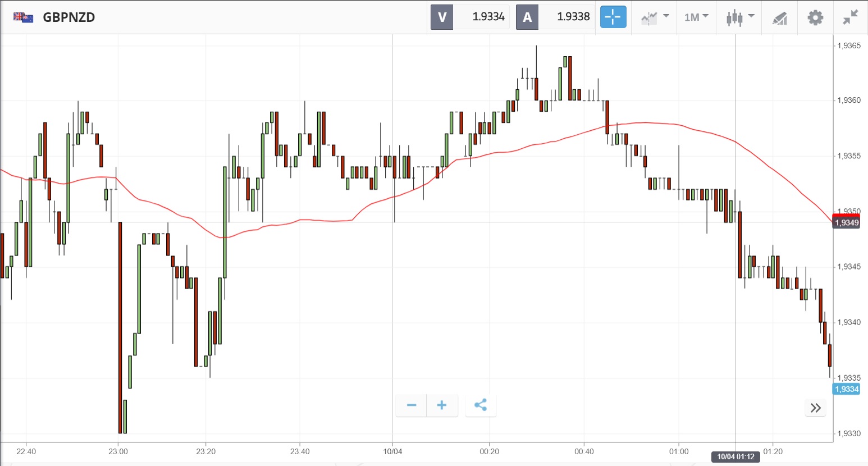This screenshot has height=466, width=868.
Task: Expand the candlestick chart type dropdown
Action: (739, 17)
